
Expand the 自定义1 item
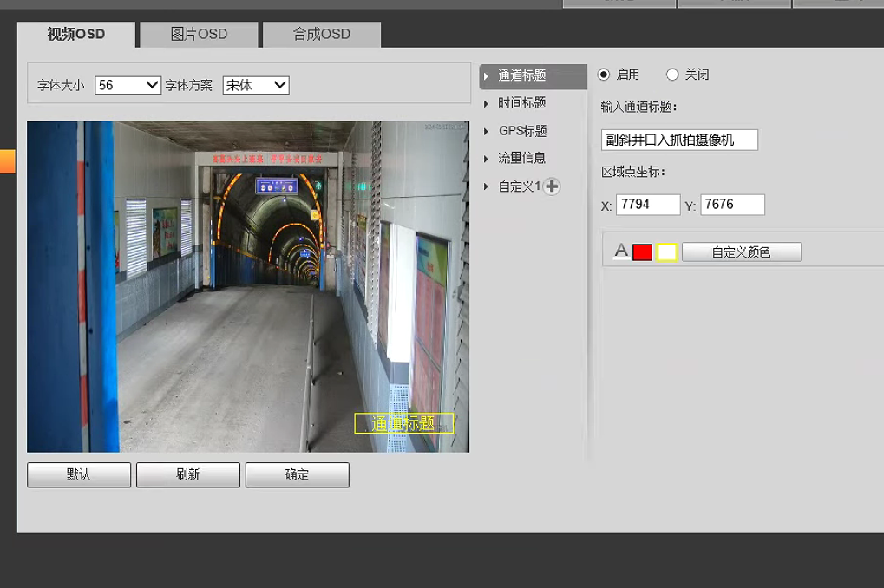(x=518, y=186)
